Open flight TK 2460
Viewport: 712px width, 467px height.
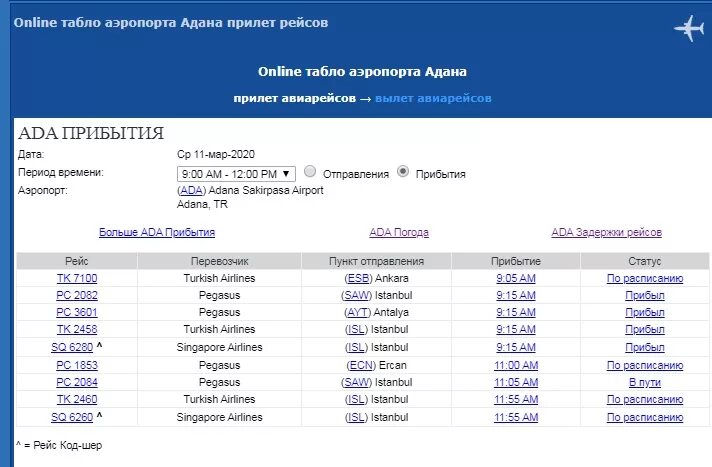click(x=77, y=399)
